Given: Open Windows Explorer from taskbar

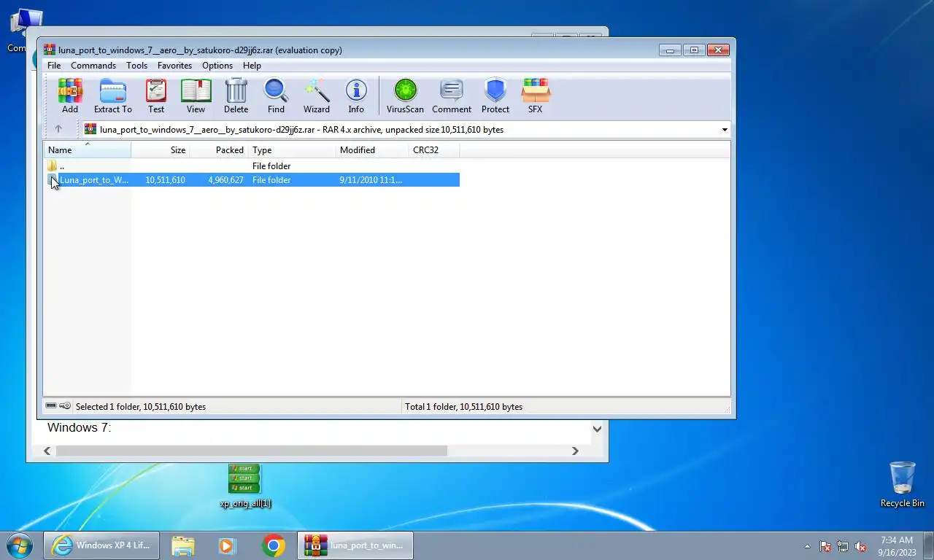Looking at the screenshot, I should point(183,545).
